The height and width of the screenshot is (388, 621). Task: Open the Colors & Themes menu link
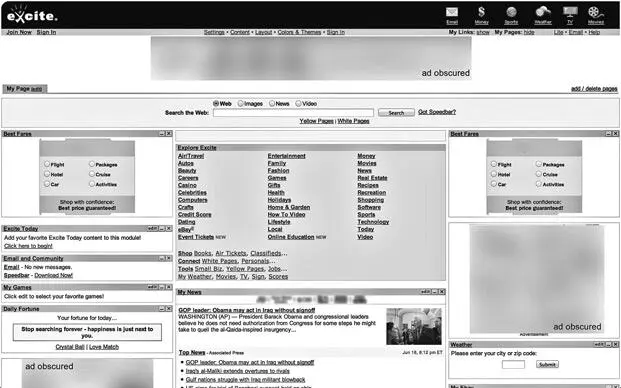(x=299, y=32)
